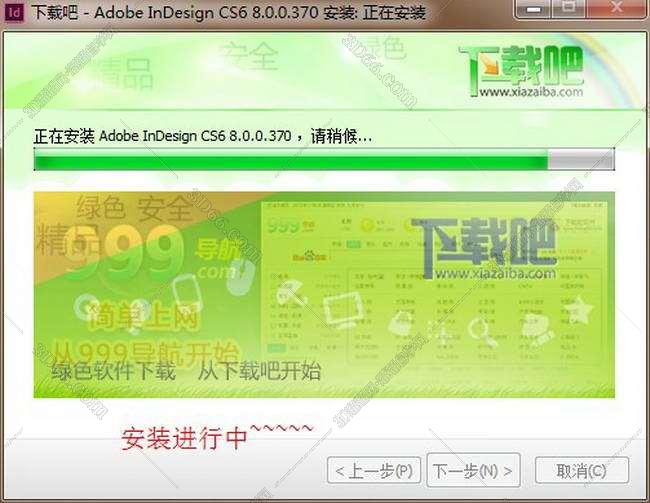This screenshot has height=503, width=650.
Task: Click the status text 正在安装 Adobe InDesign CS6
Action: [x=203, y=136]
